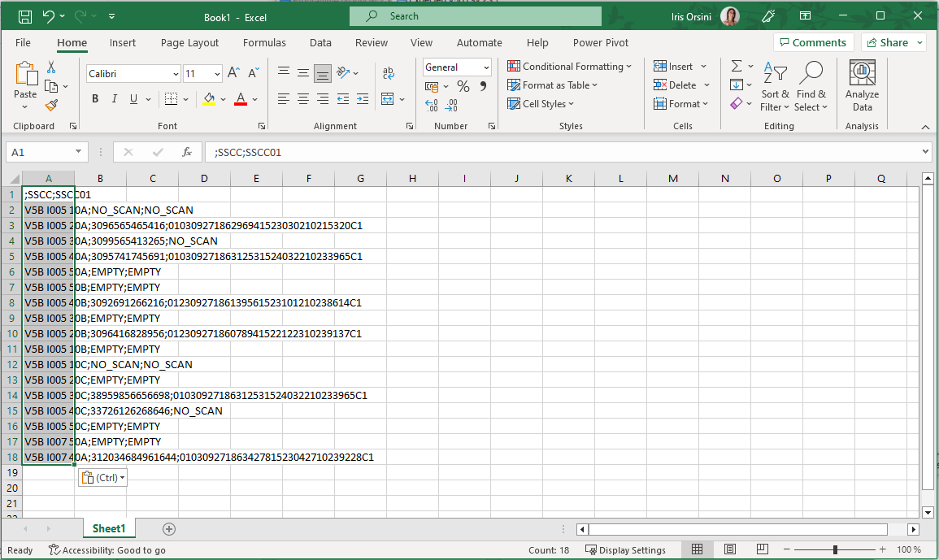
Task: Toggle Underline formatting
Action: (133, 99)
